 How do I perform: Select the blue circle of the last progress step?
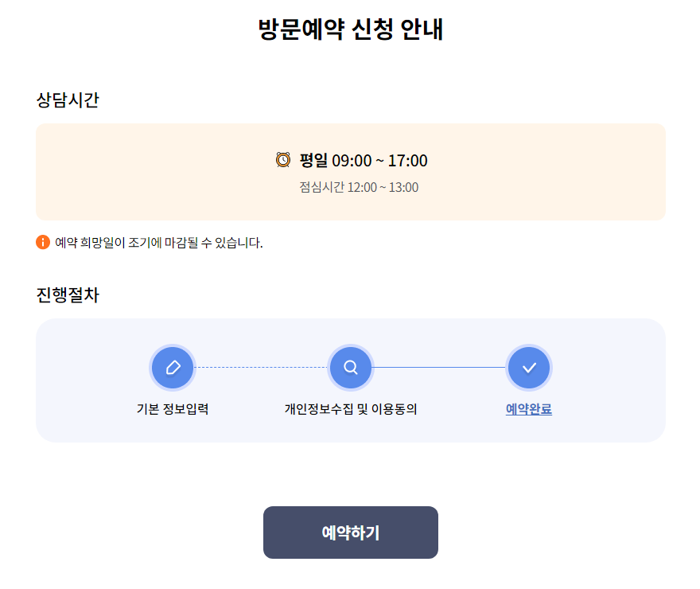[529, 368]
